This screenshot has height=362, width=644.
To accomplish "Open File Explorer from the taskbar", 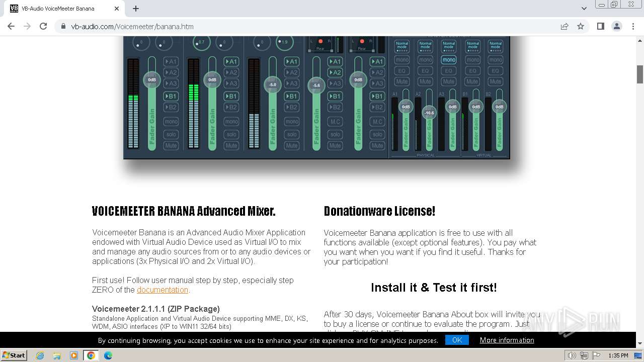I will pyautogui.click(x=57, y=355).
